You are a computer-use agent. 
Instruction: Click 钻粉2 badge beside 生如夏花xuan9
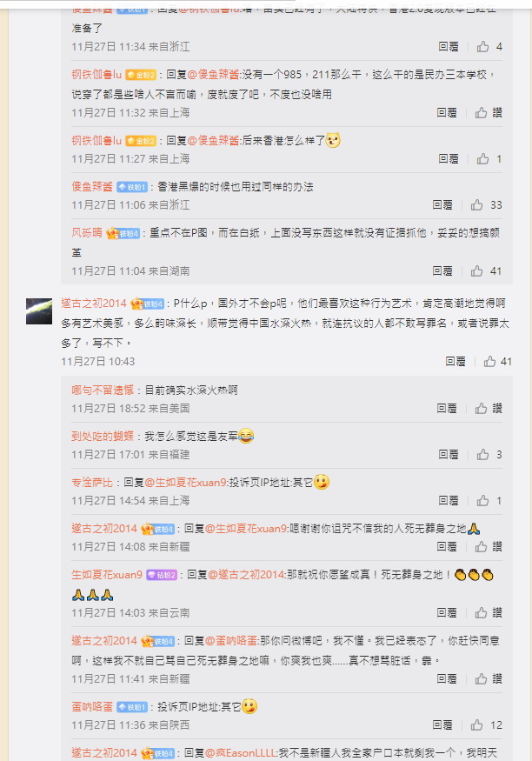(x=162, y=575)
